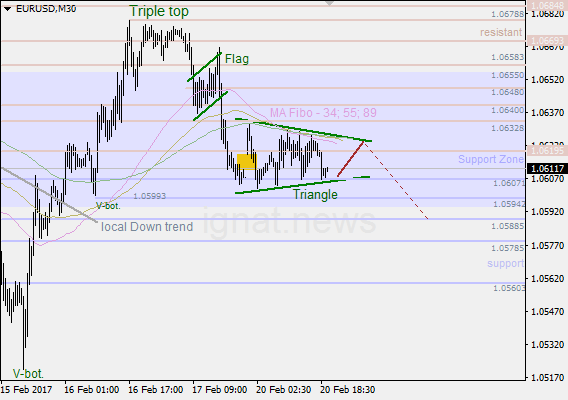Click the 1.06071 level label

click(x=509, y=183)
